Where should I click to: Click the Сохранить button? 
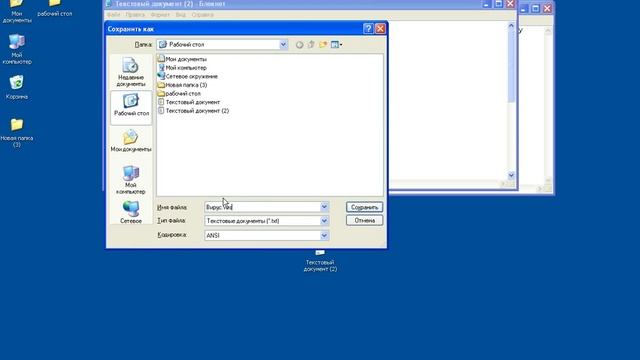[x=364, y=207]
